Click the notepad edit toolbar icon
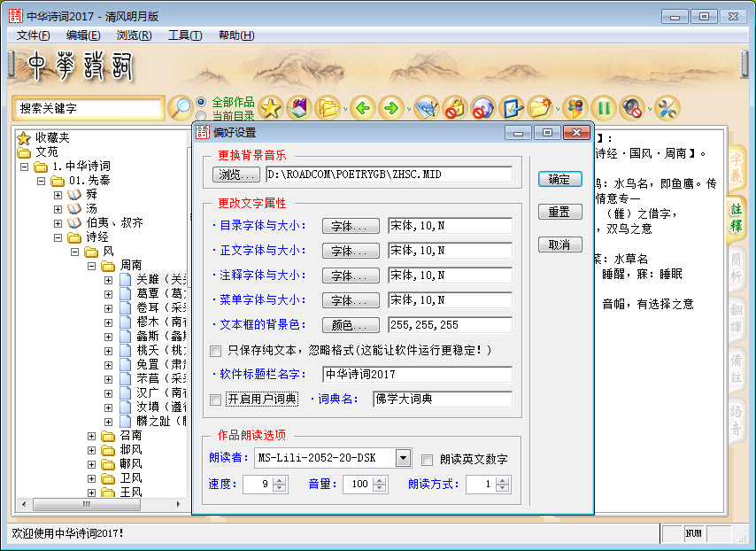Image resolution: width=756 pixels, height=551 pixels. pos(426,107)
